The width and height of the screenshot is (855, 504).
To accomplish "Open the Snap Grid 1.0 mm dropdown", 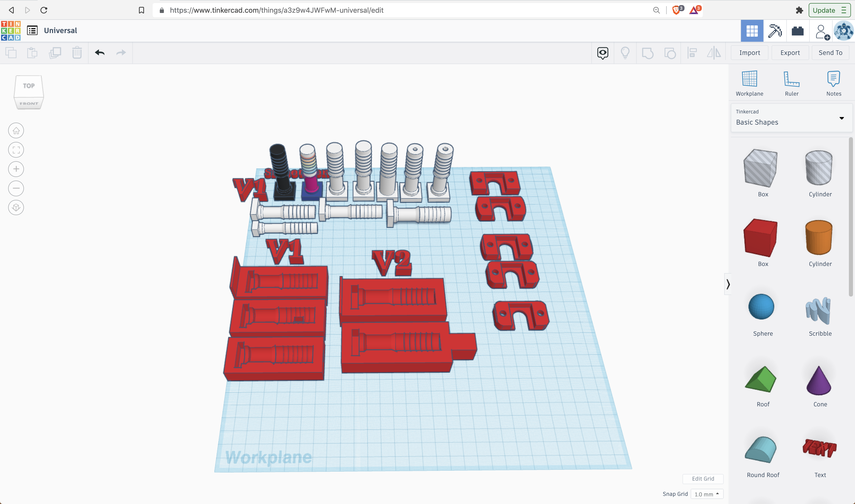I will pyautogui.click(x=706, y=494).
